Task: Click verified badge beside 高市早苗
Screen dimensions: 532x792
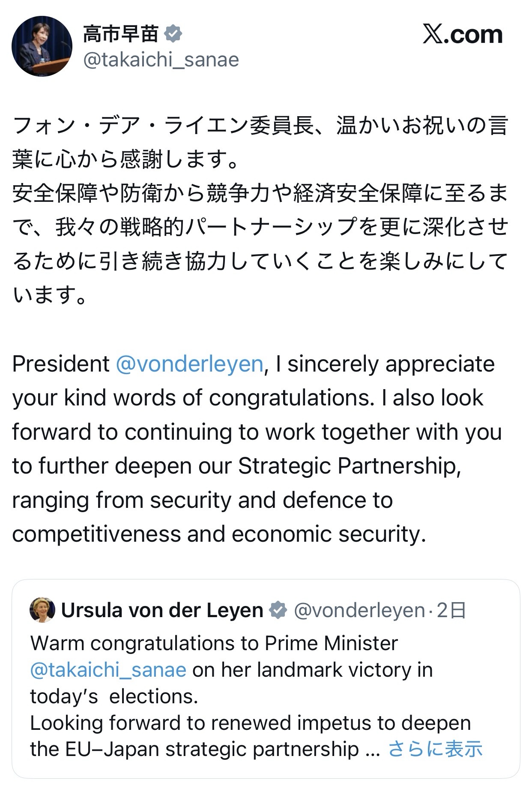Action: coord(173,34)
